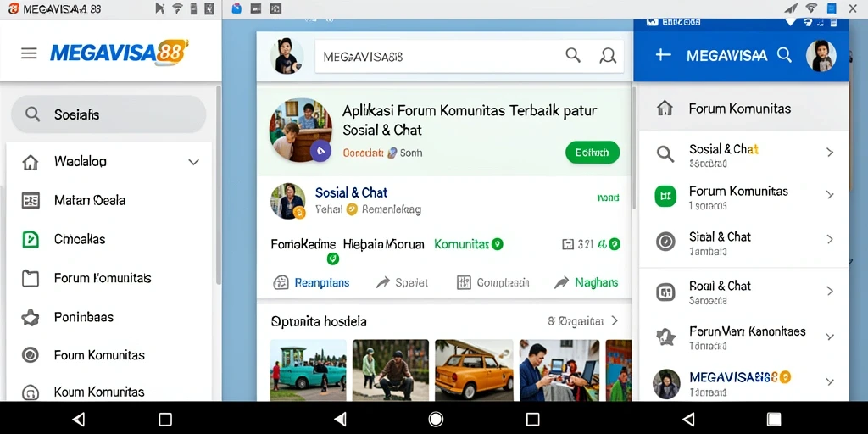Open the Organiiar arrow in Sptonita hosdela header

(615, 321)
